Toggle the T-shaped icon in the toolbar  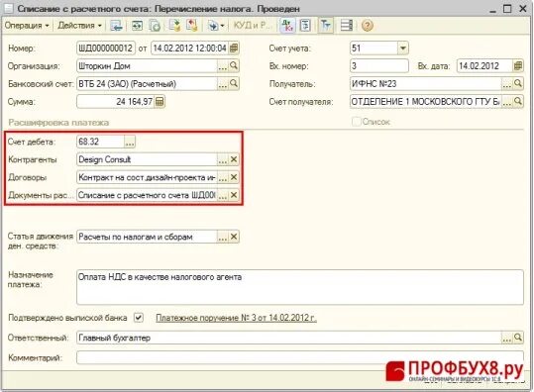point(326,26)
